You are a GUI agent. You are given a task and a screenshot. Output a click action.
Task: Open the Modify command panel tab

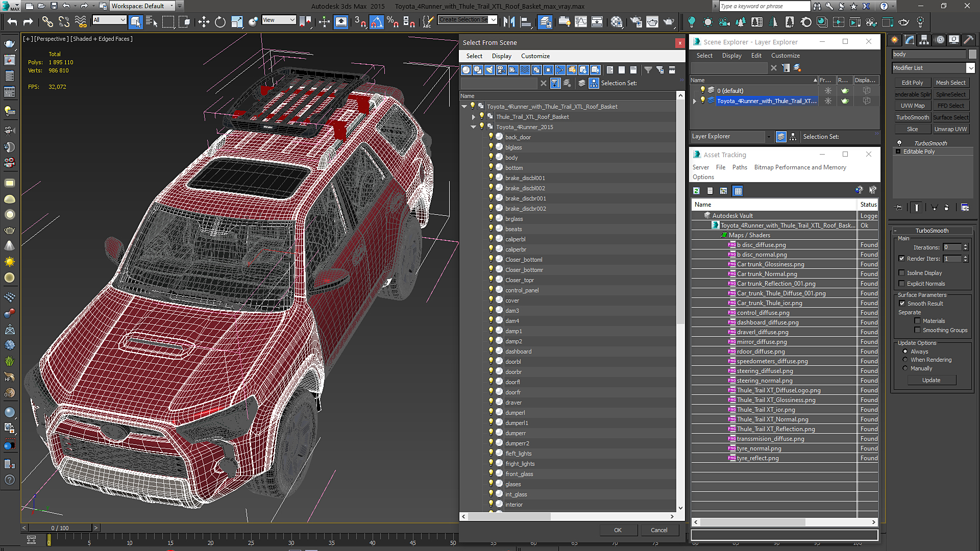(909, 40)
